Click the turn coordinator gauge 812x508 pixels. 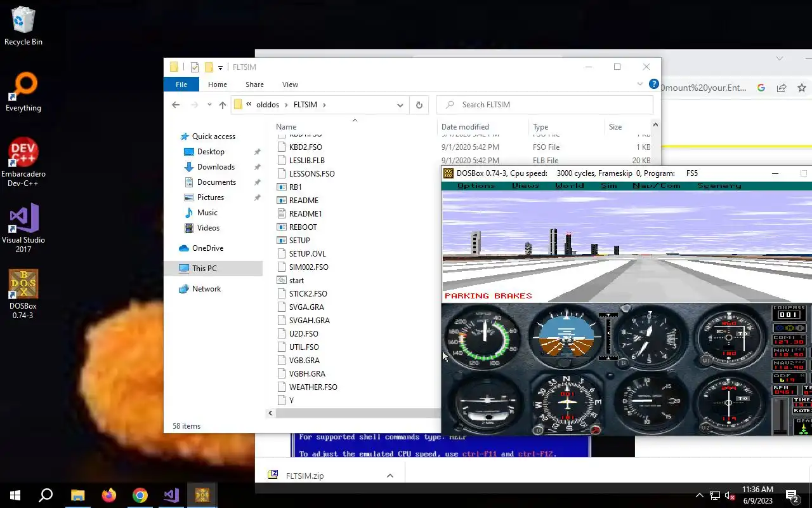point(485,403)
